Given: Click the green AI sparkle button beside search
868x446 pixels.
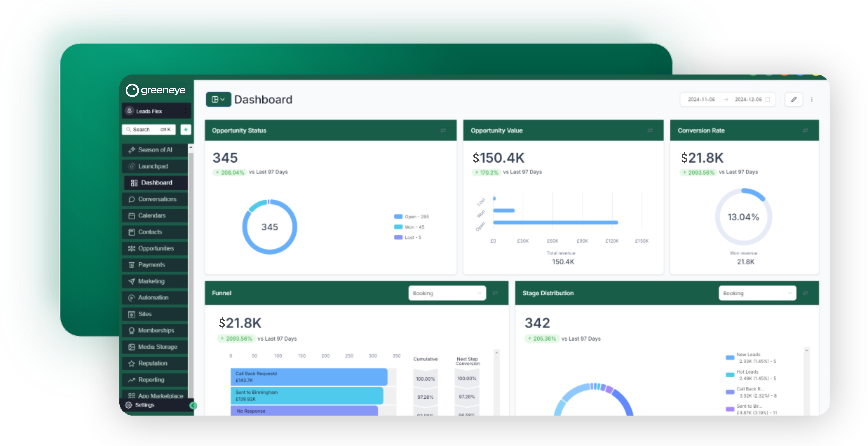Looking at the screenshot, I should tap(186, 130).
